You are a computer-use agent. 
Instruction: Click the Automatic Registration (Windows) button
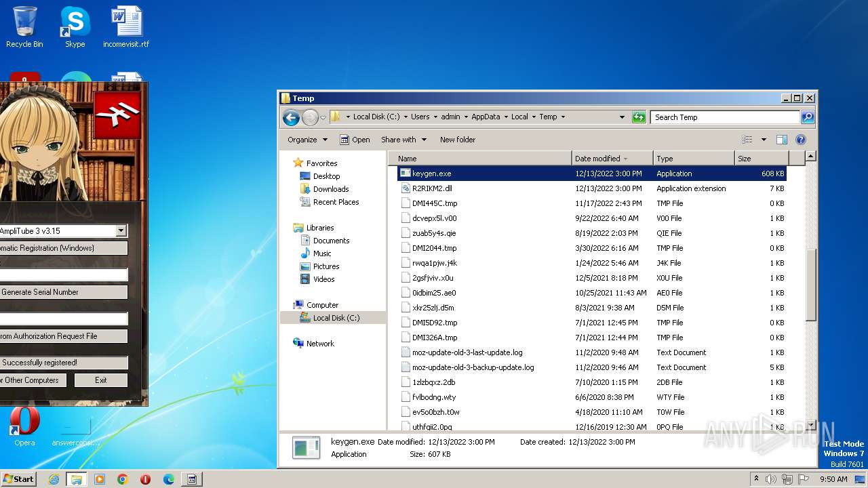(63, 248)
